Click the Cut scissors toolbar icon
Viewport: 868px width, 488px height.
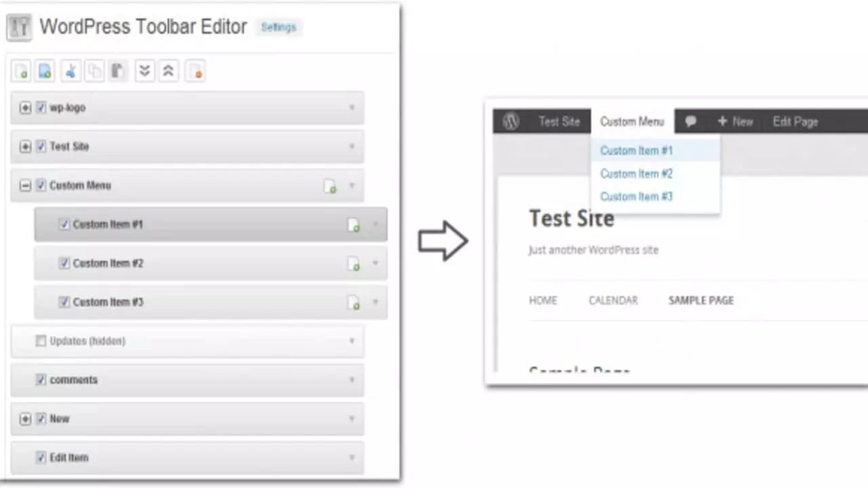pos(71,71)
